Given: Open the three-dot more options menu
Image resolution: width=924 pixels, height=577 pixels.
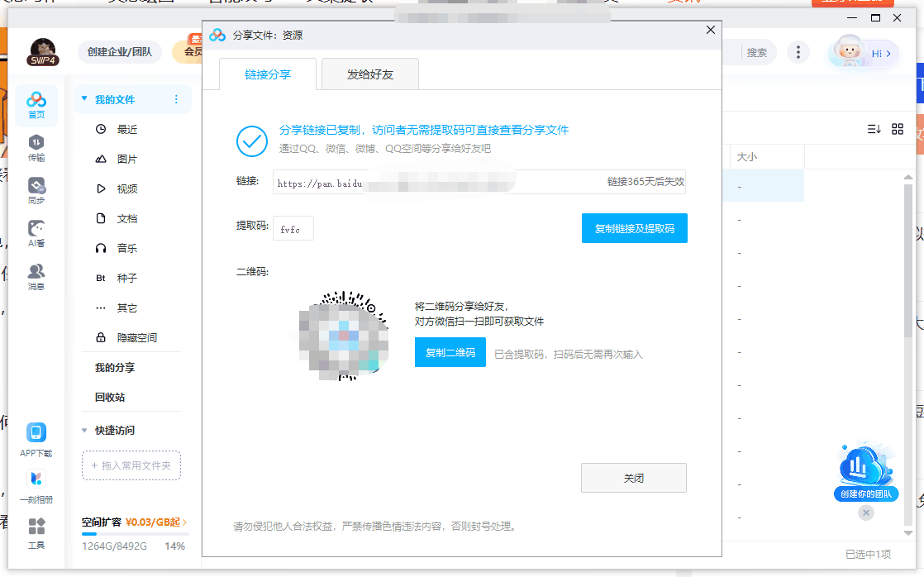Looking at the screenshot, I should [x=798, y=51].
